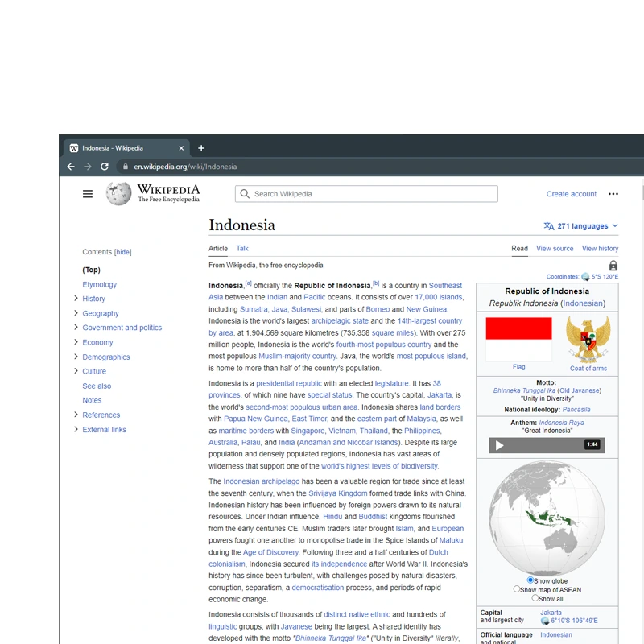
Task: Open the Bhinneka Tunggal Ika infobox link
Action: [x=524, y=390]
